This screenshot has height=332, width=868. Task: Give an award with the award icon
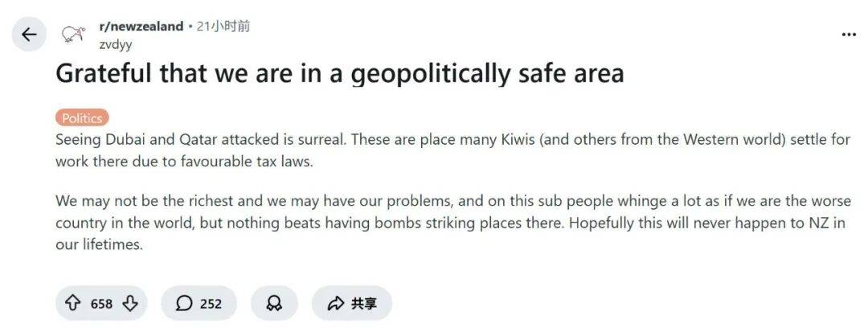click(x=274, y=303)
